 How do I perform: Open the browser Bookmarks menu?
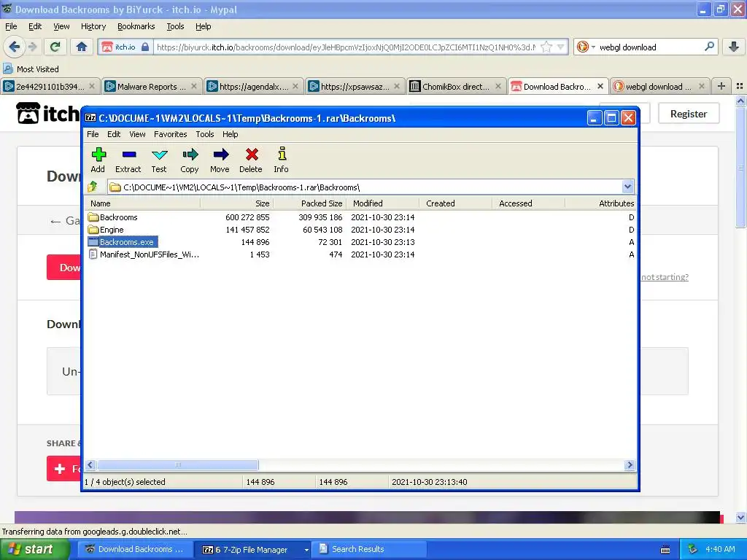tap(136, 26)
